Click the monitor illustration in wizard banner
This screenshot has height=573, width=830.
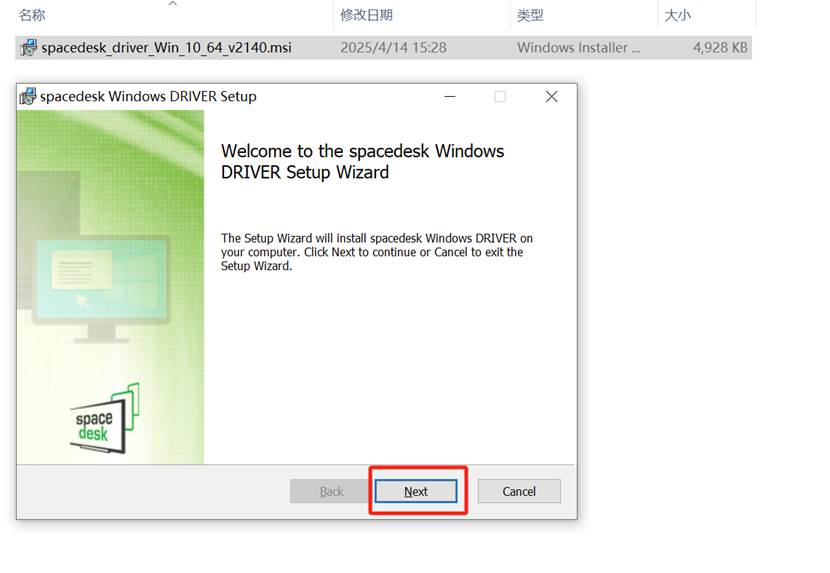[101, 289]
